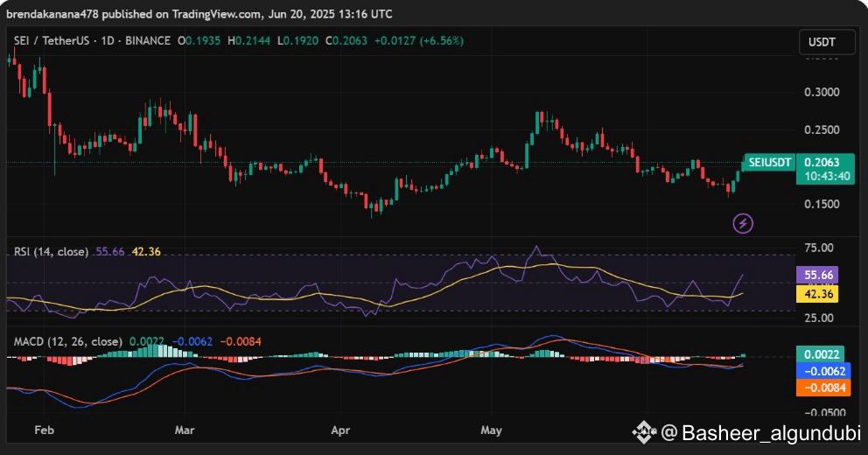Click the 0.3000 price scale level

point(821,92)
